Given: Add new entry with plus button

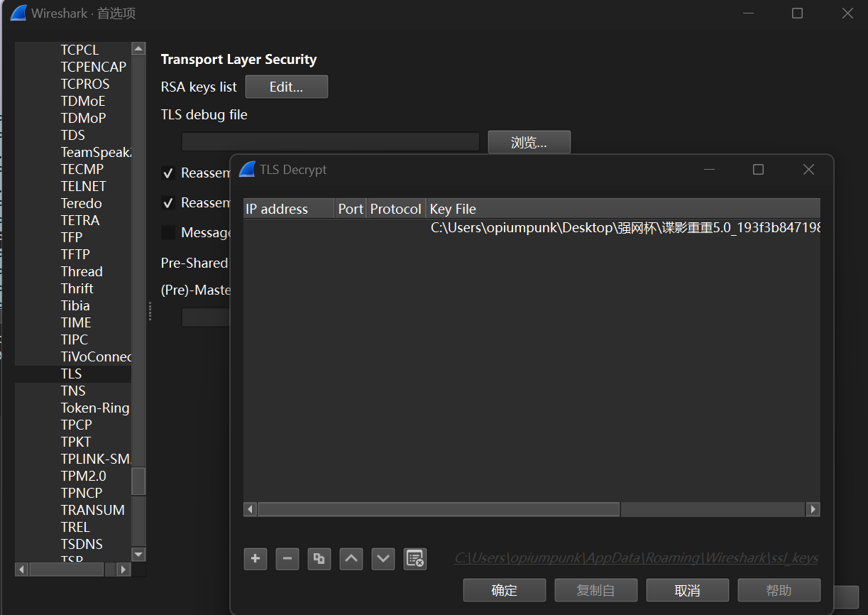Looking at the screenshot, I should tap(256, 559).
